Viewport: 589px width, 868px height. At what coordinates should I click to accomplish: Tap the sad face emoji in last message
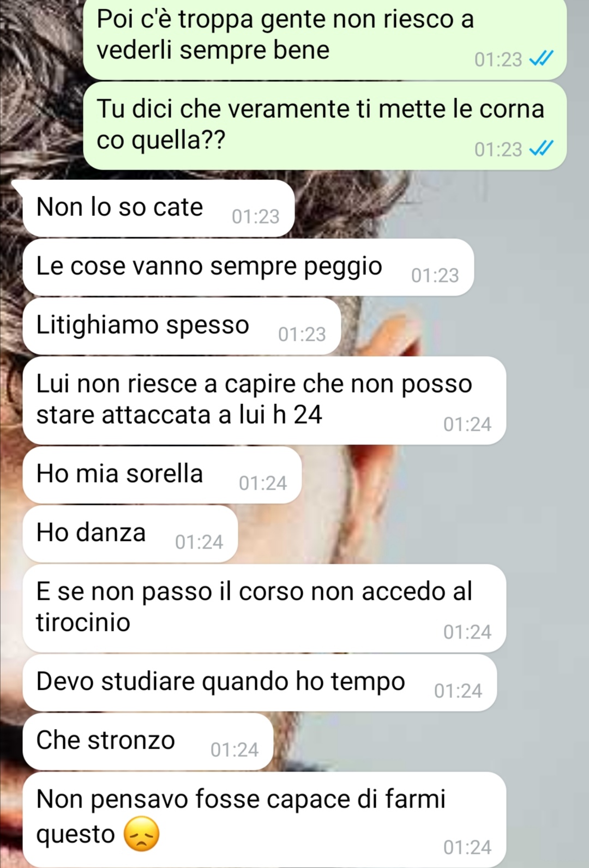[x=142, y=834]
